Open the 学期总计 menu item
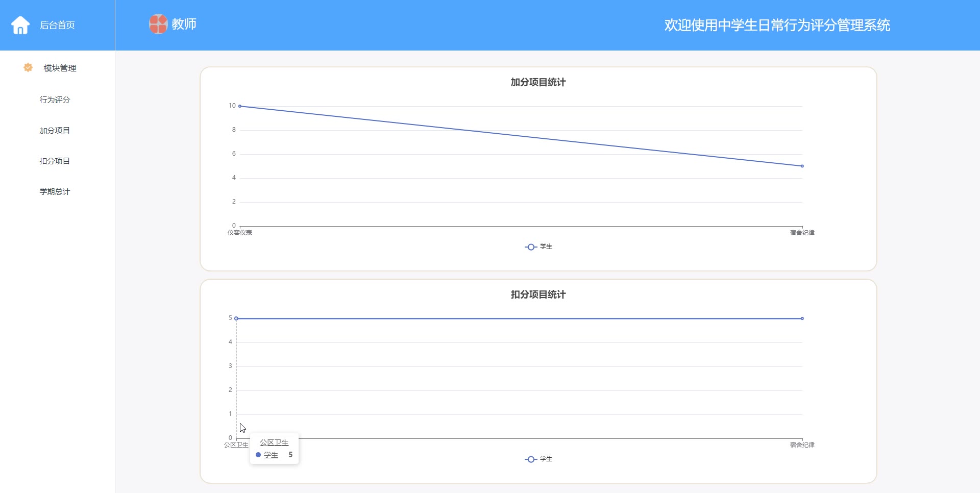980x493 pixels. (55, 191)
